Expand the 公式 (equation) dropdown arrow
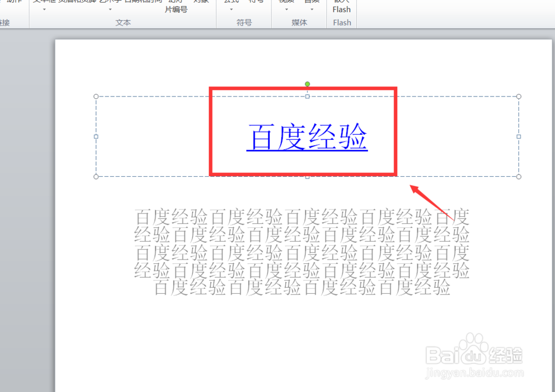 (x=231, y=9)
